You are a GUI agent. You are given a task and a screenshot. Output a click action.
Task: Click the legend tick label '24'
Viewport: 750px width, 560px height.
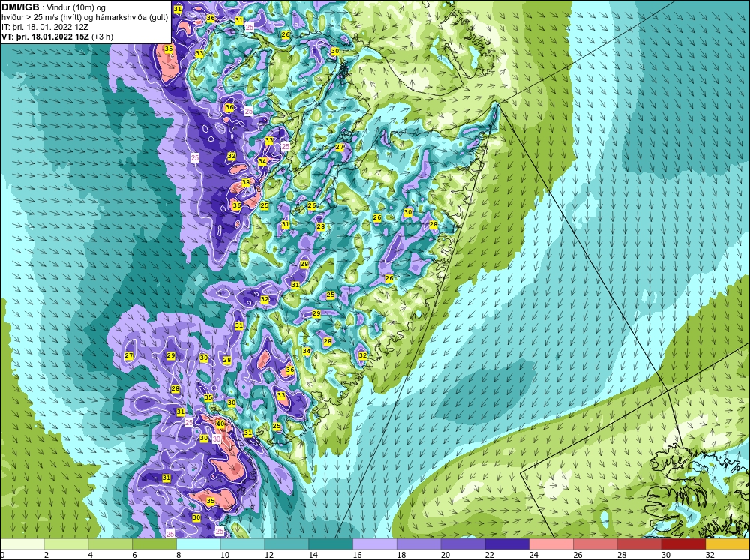point(533,555)
